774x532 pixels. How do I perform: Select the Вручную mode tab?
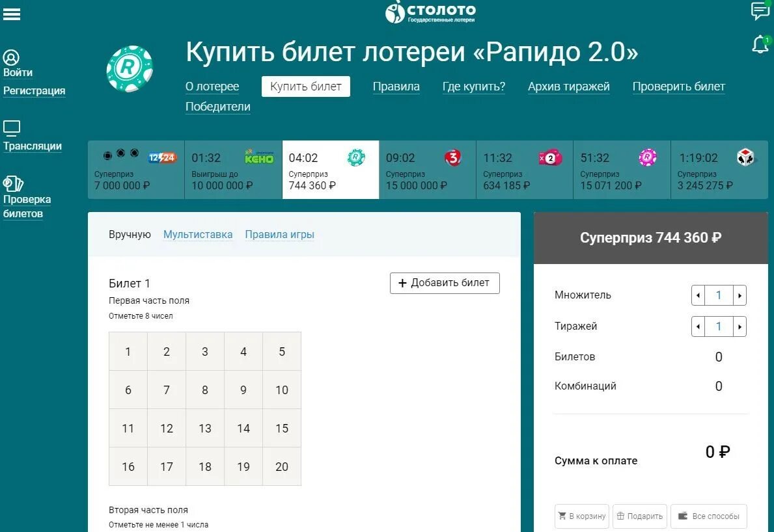click(x=130, y=235)
